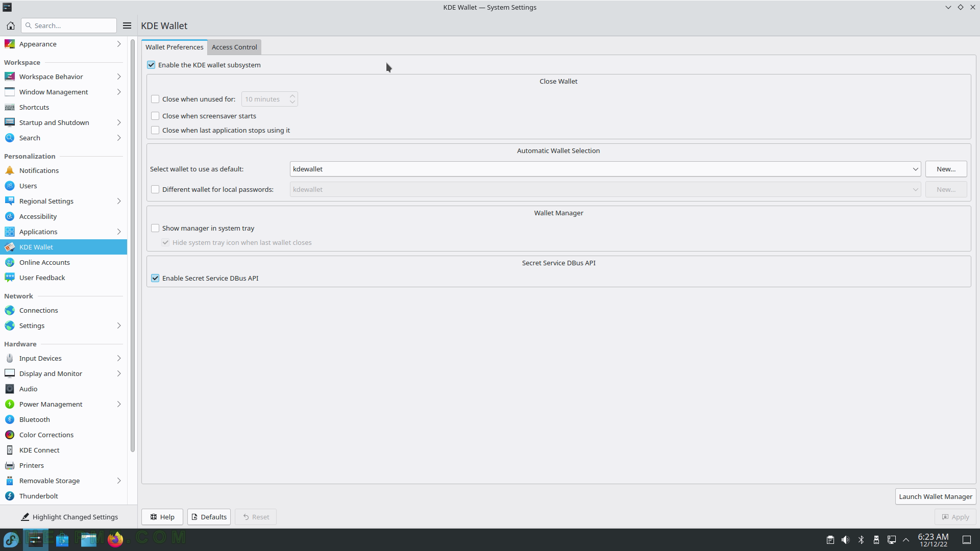The image size is (980, 551).
Task: Click Highlight Changed Settings
Action: point(69,517)
